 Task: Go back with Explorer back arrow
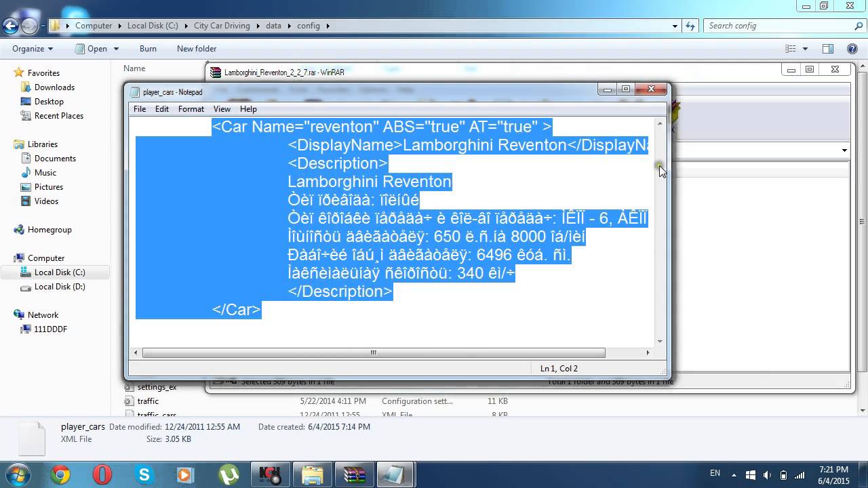(x=11, y=26)
